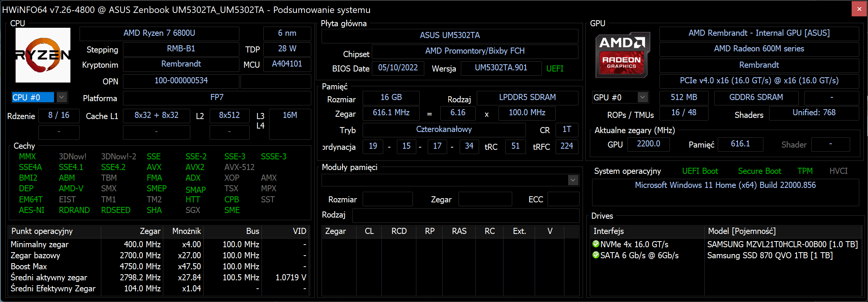Click the A404101 MCU value

click(x=287, y=64)
